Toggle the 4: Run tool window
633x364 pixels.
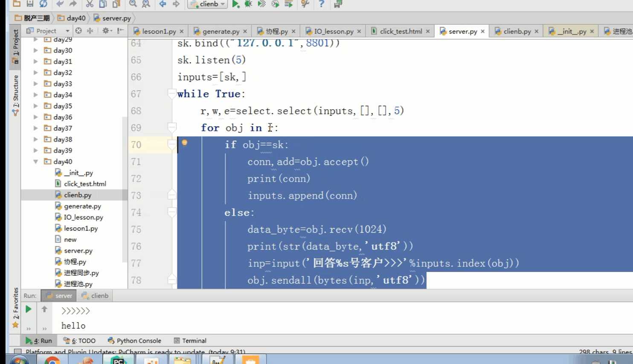tap(38, 341)
